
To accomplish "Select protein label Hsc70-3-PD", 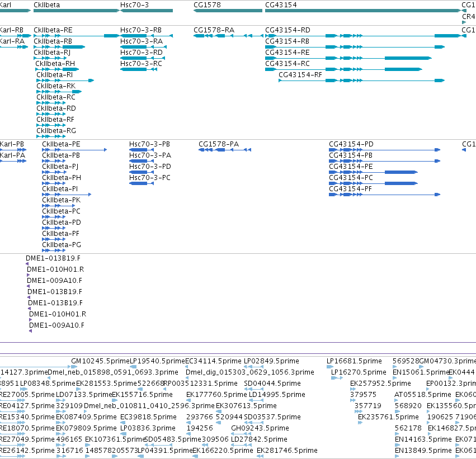I will click(150, 167).
